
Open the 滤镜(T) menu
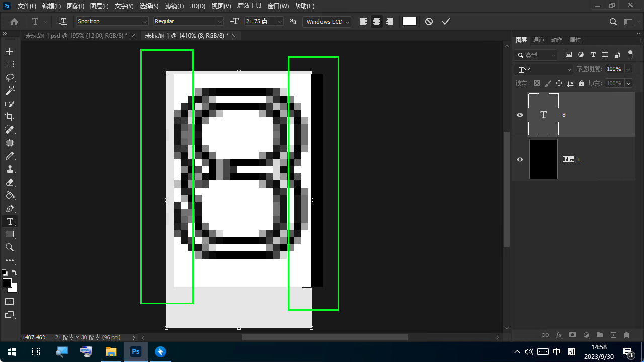click(x=174, y=6)
